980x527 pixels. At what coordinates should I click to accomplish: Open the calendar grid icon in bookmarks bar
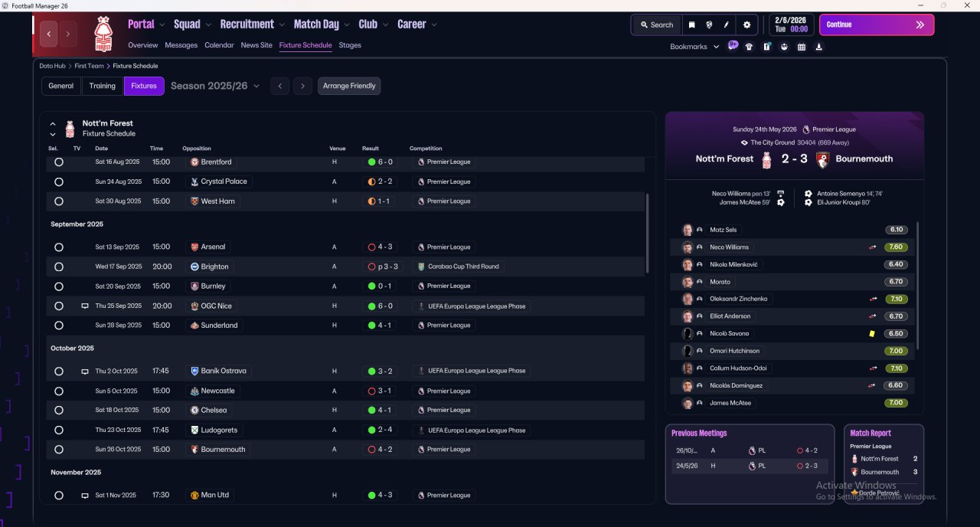point(802,47)
